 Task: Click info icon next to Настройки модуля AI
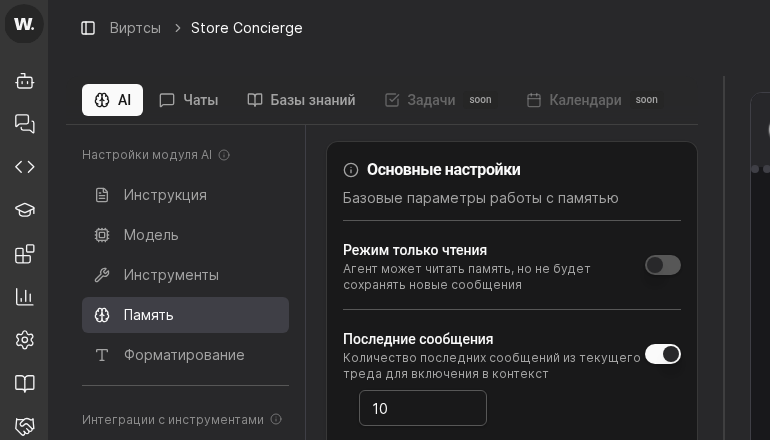(224, 155)
